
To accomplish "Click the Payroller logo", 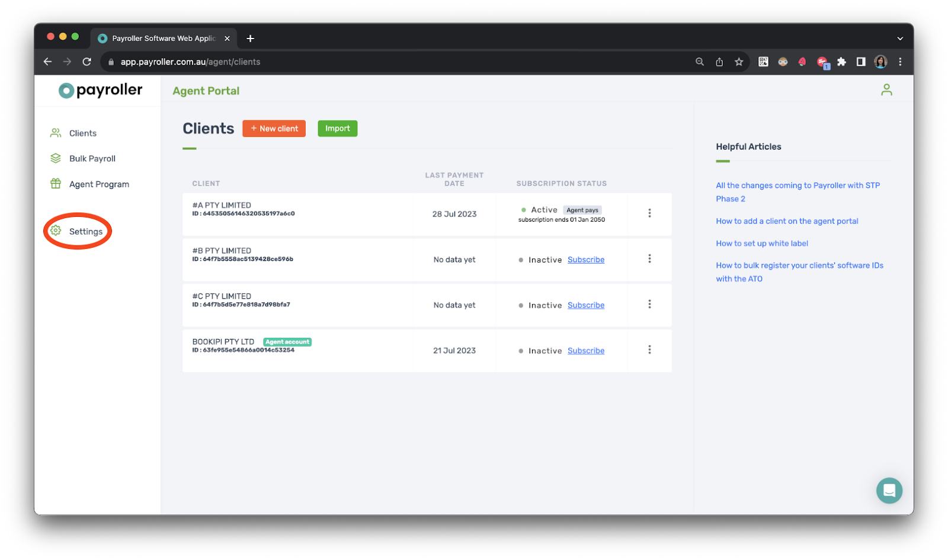I will point(101,90).
